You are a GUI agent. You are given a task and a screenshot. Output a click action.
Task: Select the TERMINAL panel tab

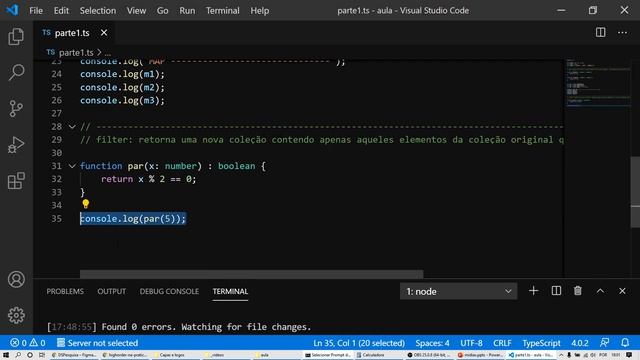tap(230, 291)
